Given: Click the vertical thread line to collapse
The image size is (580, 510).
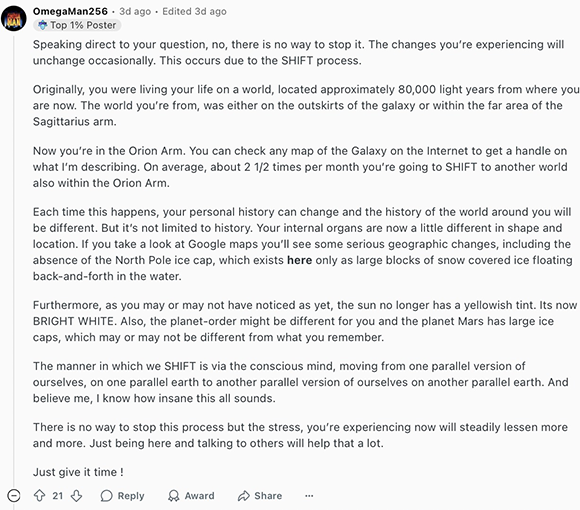Looking at the screenshot, I should [x=14, y=259].
